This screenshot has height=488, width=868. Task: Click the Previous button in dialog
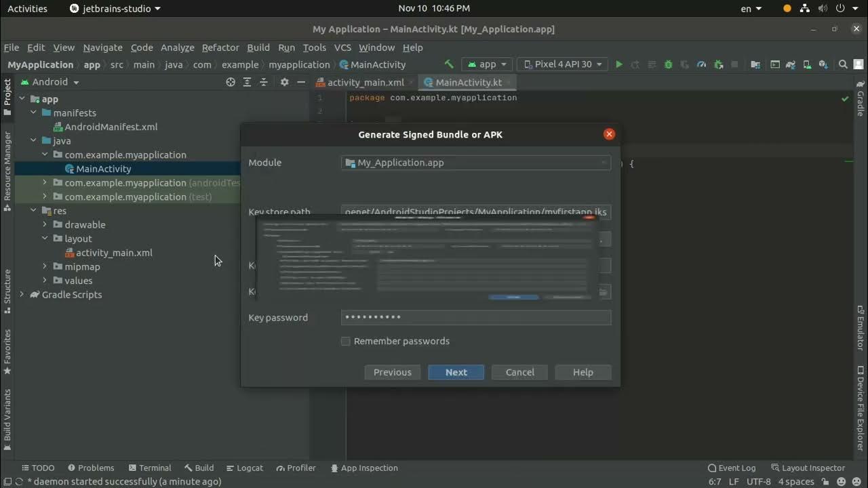click(392, 372)
